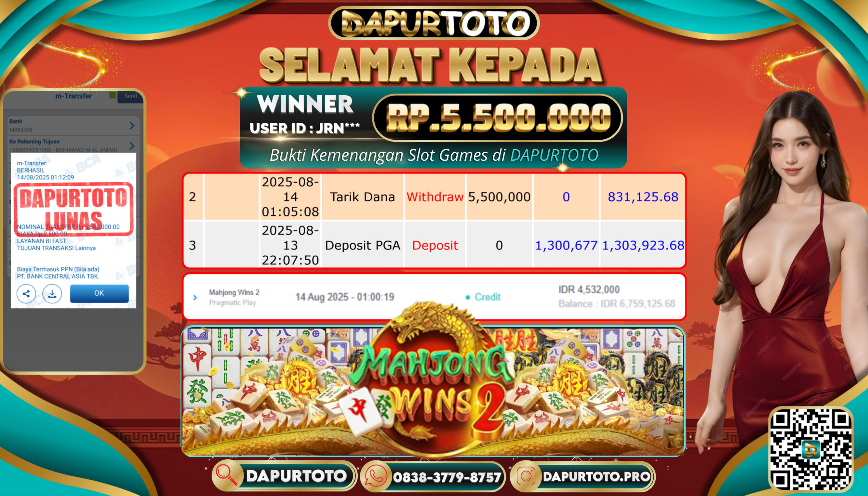
Task: Tap the share icon in transfer receipt
Action: tap(26, 293)
